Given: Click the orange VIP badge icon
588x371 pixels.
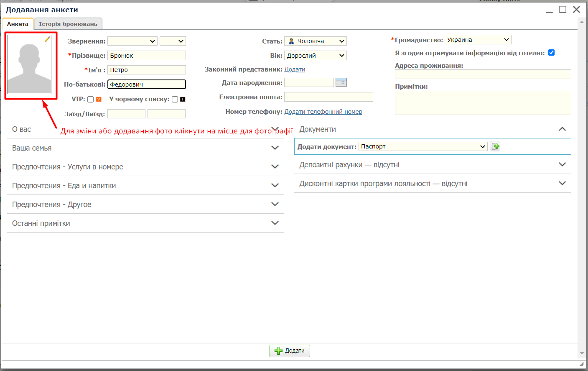Looking at the screenshot, I should (99, 99).
